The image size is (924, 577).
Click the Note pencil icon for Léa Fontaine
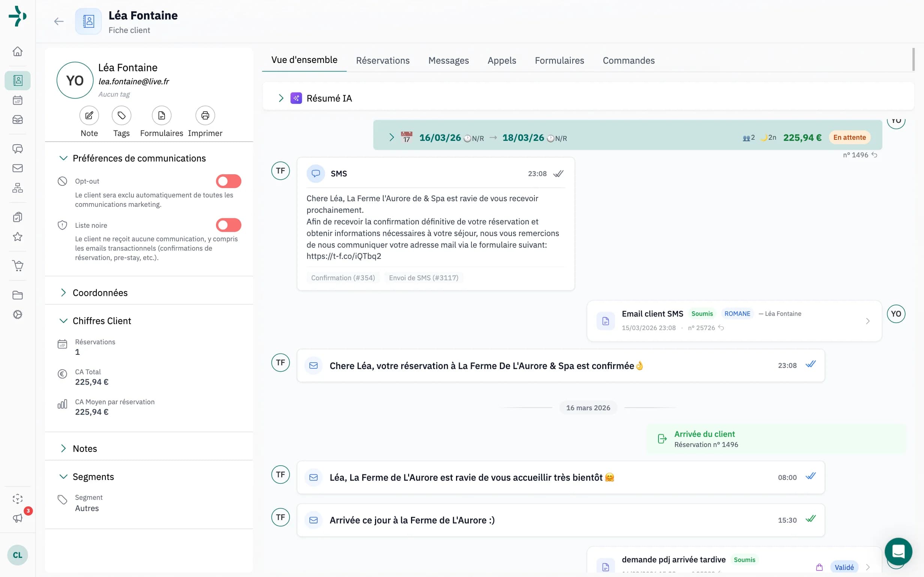pyautogui.click(x=89, y=115)
